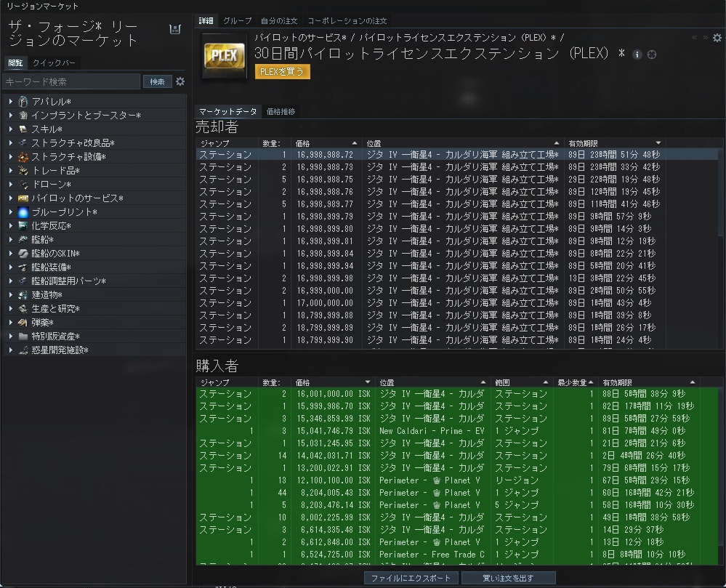Click the トレード品 category icon
This screenshot has height=588, width=726.
click(23, 170)
